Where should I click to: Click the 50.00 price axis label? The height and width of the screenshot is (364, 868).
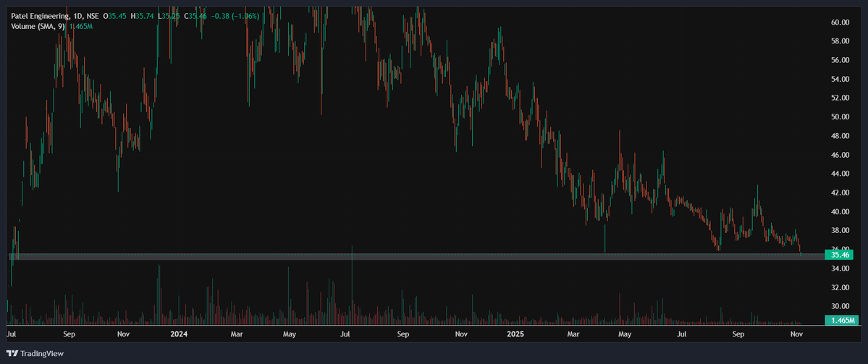(x=840, y=117)
